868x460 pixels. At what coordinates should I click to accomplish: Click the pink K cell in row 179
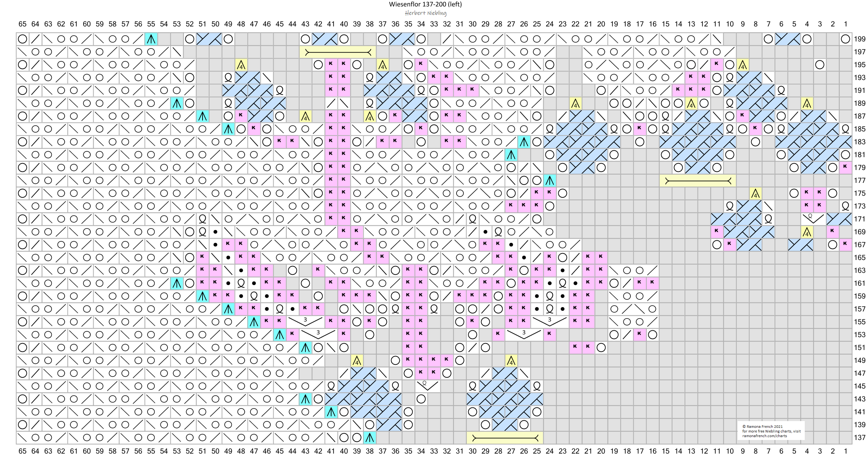845,167
